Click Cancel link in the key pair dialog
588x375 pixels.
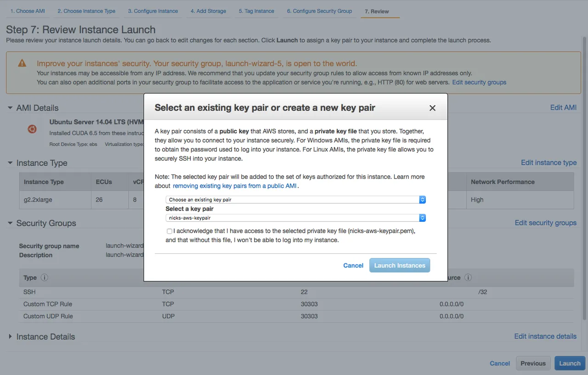[x=353, y=265]
